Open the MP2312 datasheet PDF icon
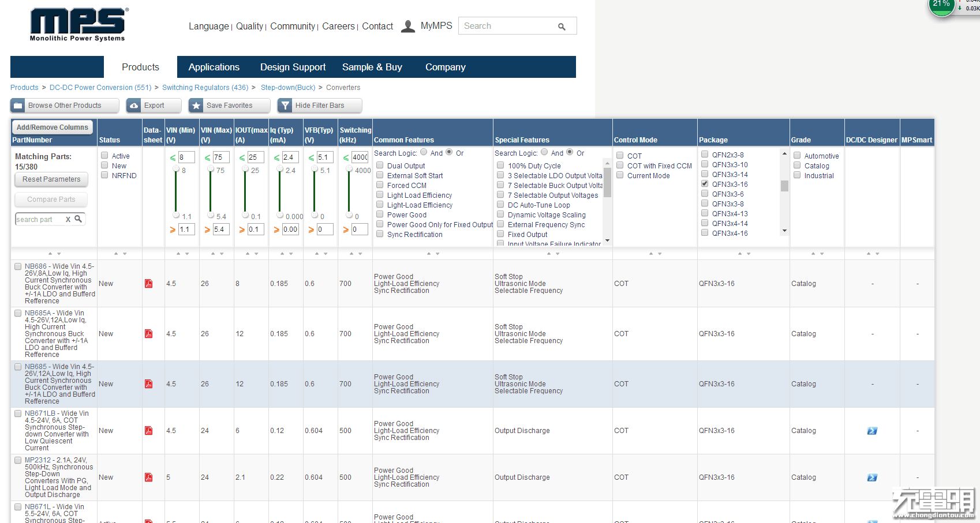Image resolution: width=980 pixels, height=523 pixels. click(x=148, y=477)
